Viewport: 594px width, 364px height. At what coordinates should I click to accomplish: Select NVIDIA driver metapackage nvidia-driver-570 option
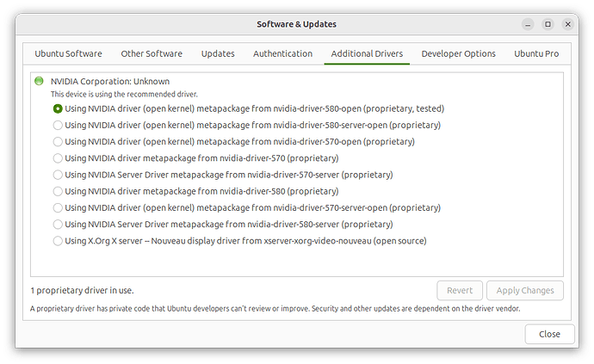pyautogui.click(x=58, y=158)
